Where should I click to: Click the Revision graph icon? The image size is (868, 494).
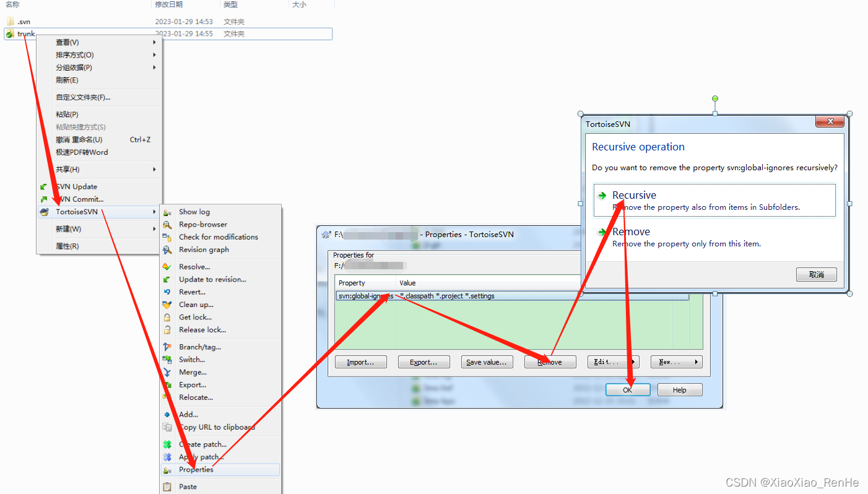coord(167,249)
